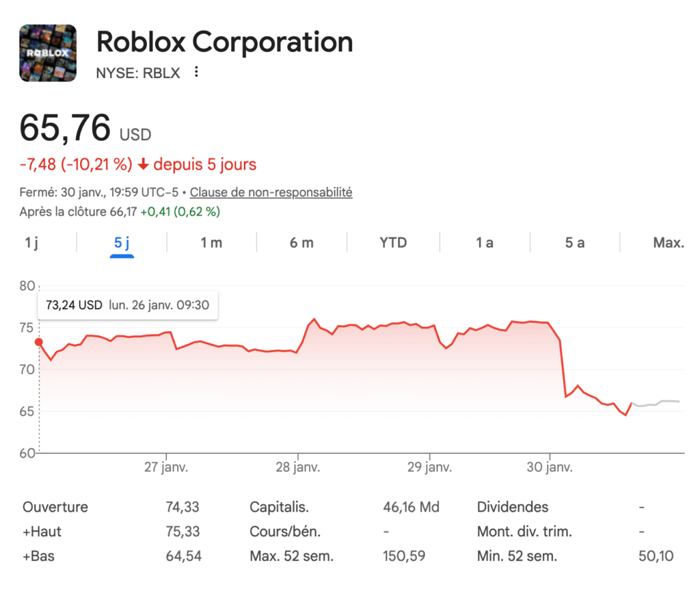Show the YTD performance chart
The image size is (700, 589).
coord(393,242)
